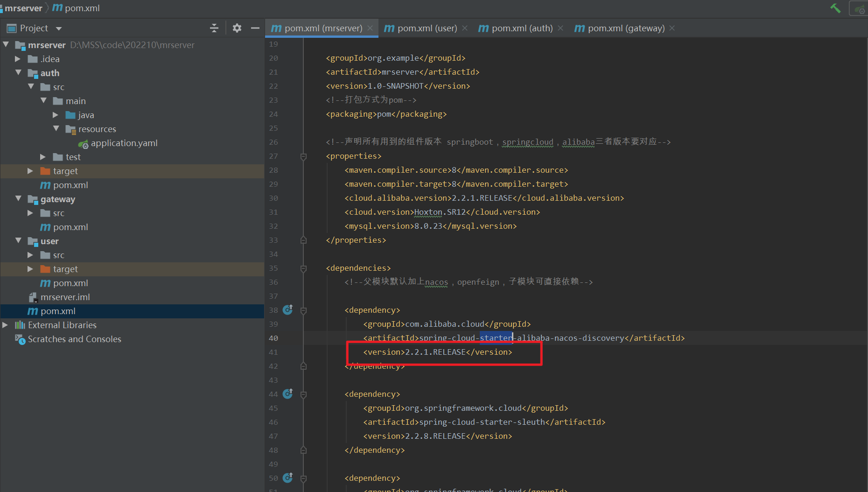Hide the Project tool window
The image size is (868, 492).
click(255, 28)
